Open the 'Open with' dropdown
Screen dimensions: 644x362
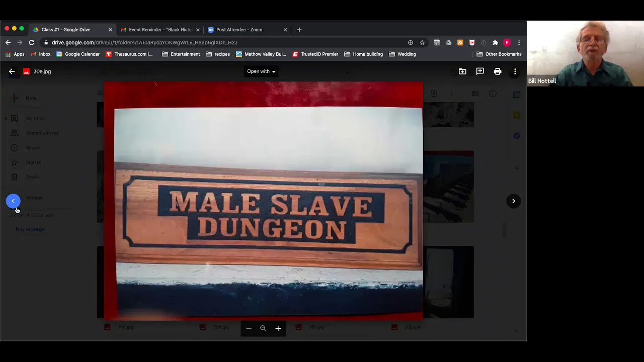261,71
